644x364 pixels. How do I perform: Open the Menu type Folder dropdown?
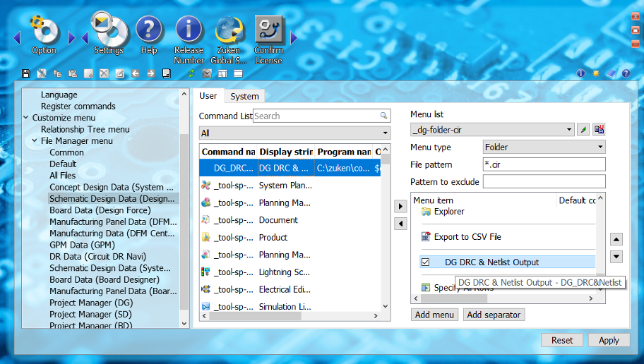(544, 147)
